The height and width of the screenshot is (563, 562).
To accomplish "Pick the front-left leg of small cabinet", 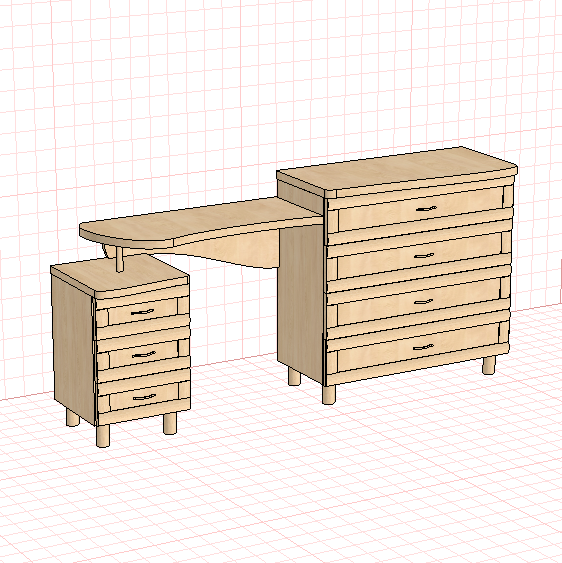I will (103, 436).
